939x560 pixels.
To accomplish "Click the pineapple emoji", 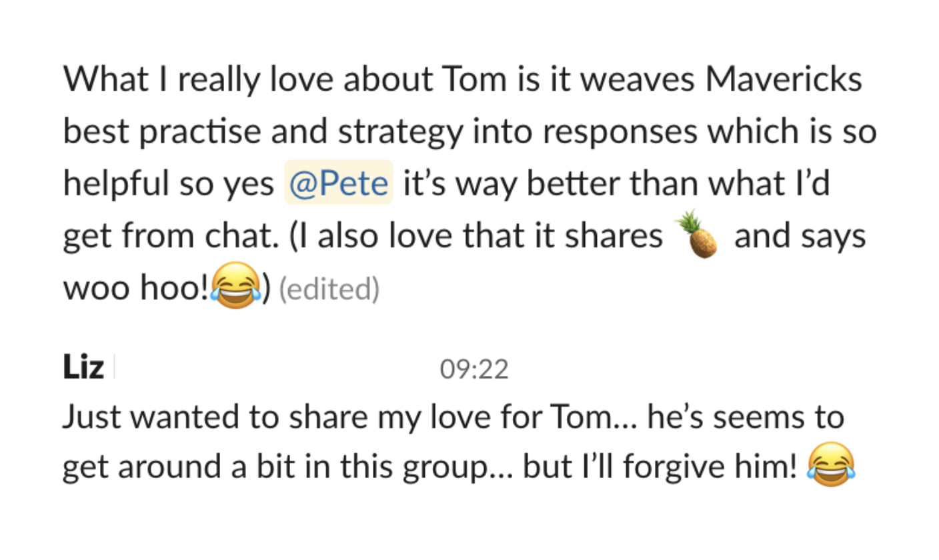I will pos(697,234).
